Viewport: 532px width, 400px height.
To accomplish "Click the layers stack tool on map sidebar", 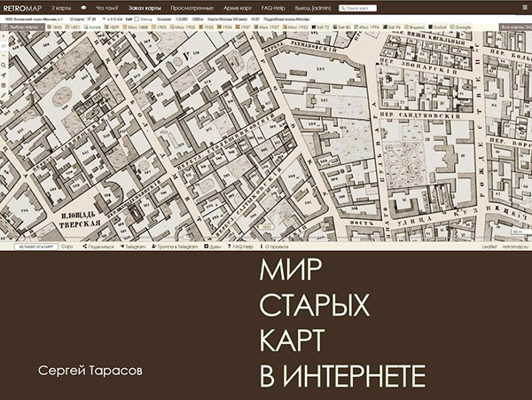I will [4, 85].
